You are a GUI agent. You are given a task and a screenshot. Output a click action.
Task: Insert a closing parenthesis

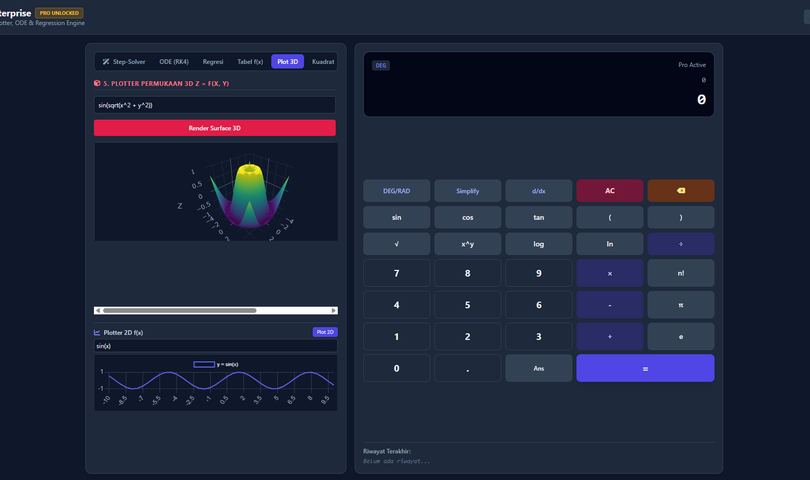(x=681, y=218)
